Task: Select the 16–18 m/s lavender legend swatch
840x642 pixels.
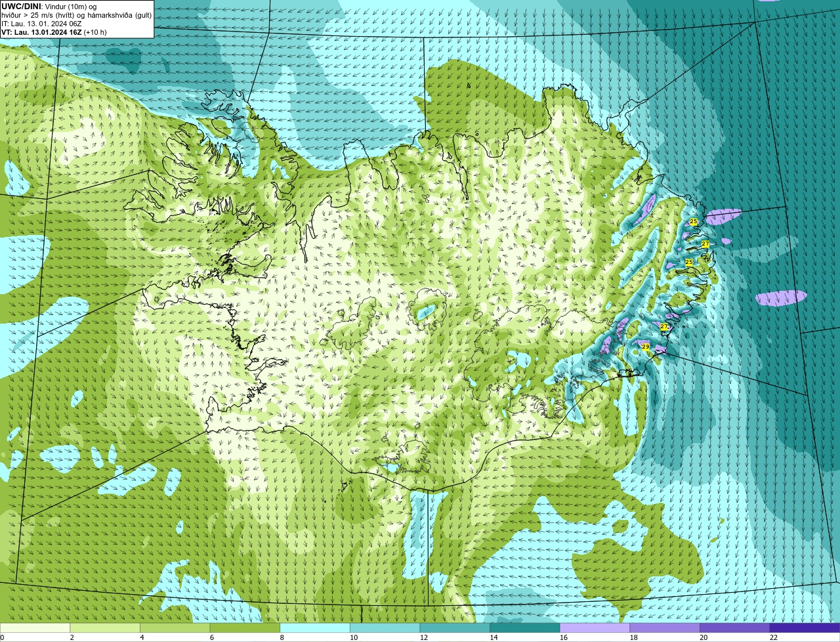Action: [x=595, y=628]
